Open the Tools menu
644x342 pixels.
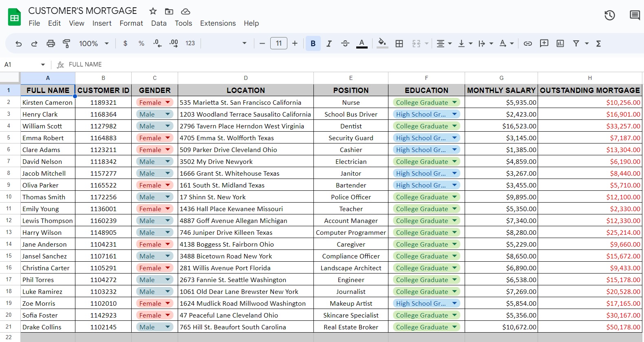[x=183, y=23]
